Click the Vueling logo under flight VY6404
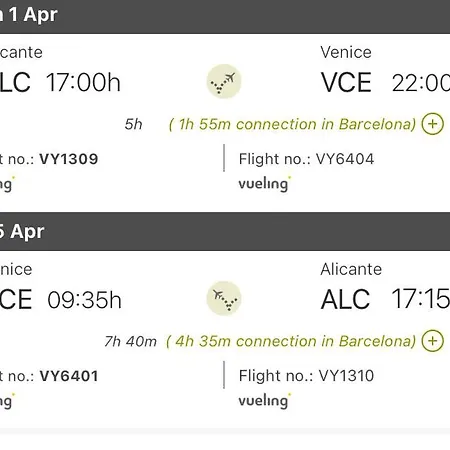The height and width of the screenshot is (450, 450). [x=264, y=184]
